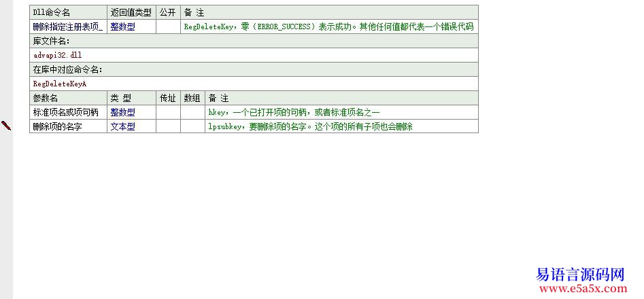644x299 pixels.
Task: Click the 参数名 column header
Action: click(68, 98)
